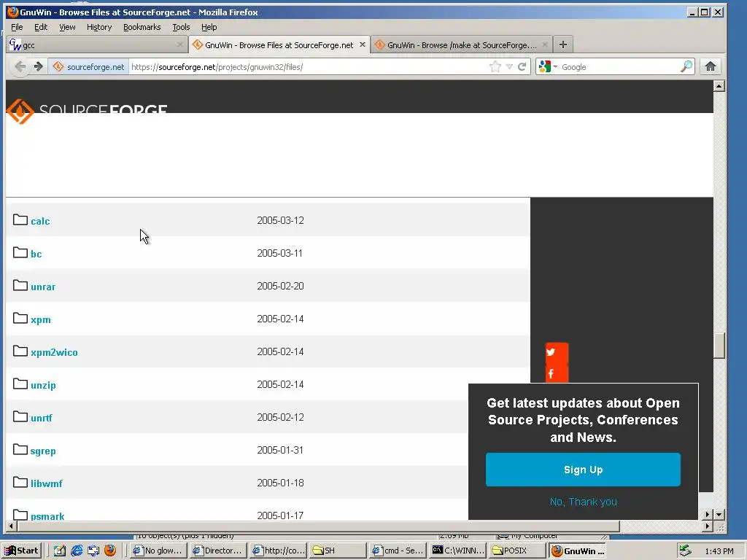Viewport: 747px width, 560px height.
Task: Open the unrar folder link
Action: click(x=43, y=287)
